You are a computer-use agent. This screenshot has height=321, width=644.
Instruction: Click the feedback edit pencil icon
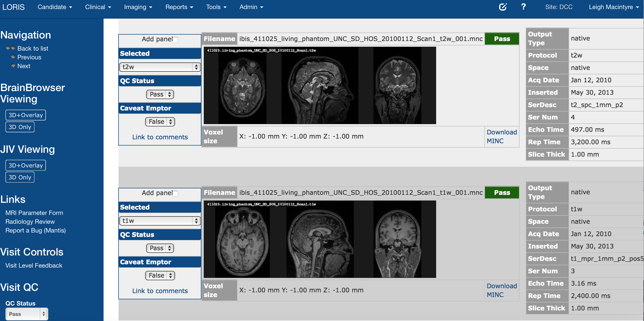[503, 7]
